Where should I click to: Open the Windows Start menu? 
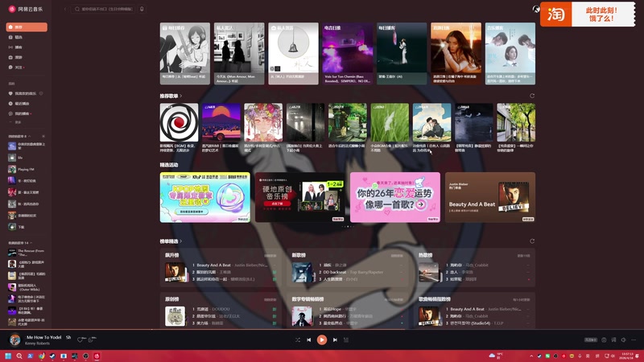(x=8, y=356)
